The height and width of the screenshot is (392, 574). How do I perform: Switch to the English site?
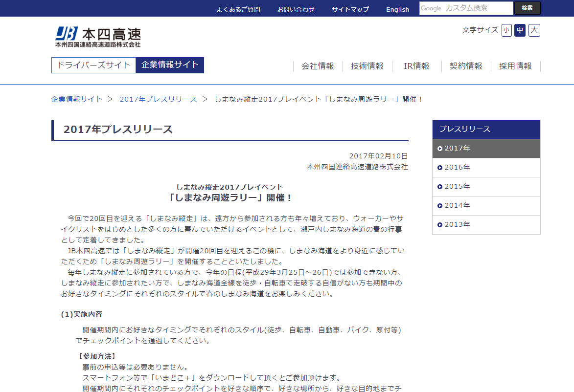point(397,9)
